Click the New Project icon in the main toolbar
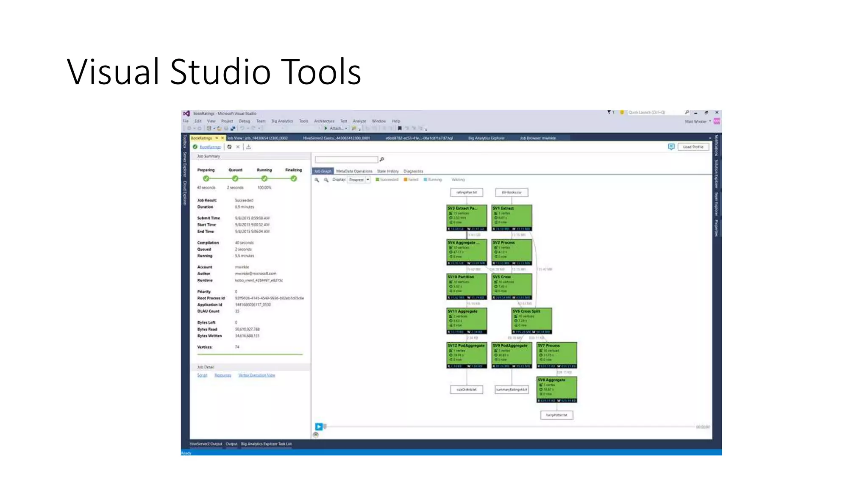The width and height of the screenshot is (868, 488). click(x=209, y=128)
